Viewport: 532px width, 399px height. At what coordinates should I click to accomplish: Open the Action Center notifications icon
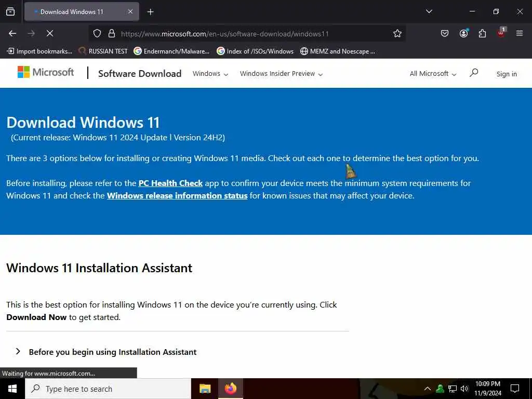point(515,389)
